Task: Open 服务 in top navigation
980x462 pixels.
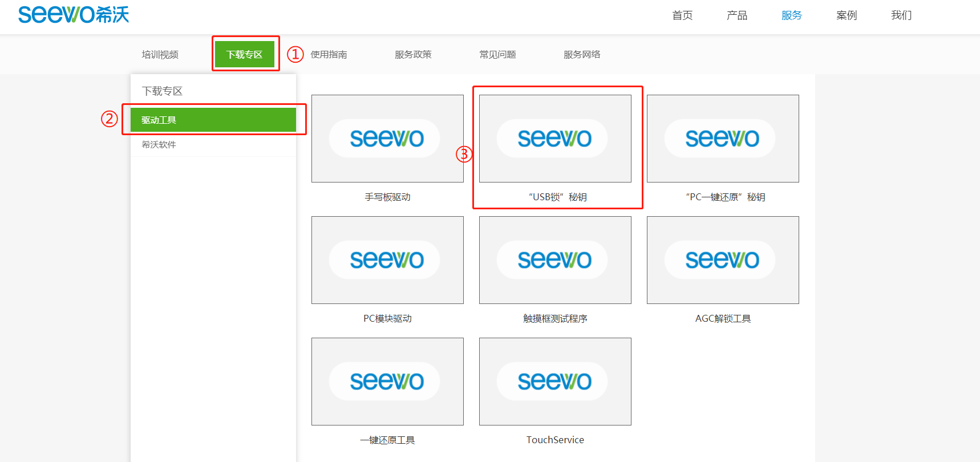Action: [792, 15]
